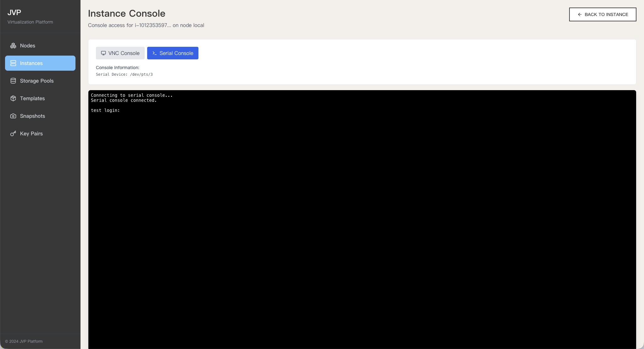Click the Nodes cluster icon in sidebar

13,46
